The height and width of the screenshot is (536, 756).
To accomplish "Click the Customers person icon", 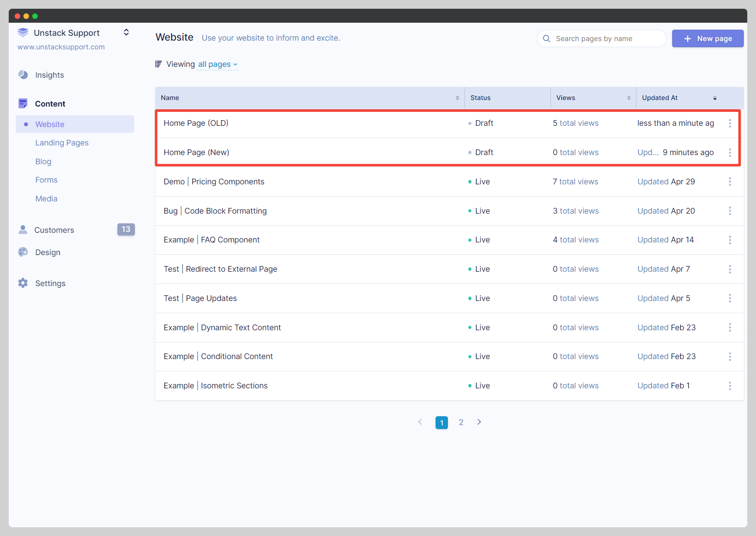I will pyautogui.click(x=23, y=230).
